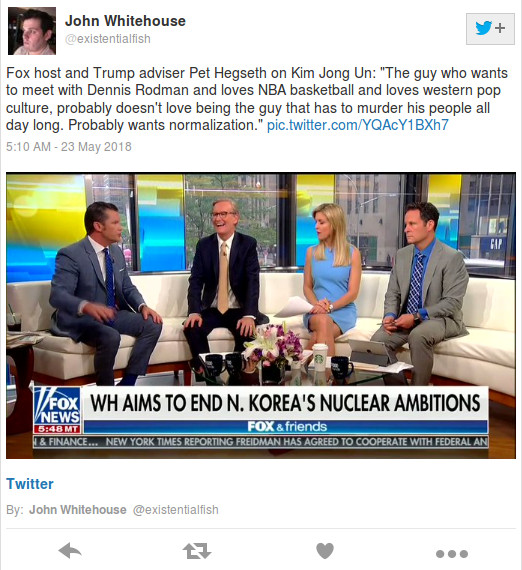Click the Fox & Friends video image
The height and width of the screenshot is (570, 522).
[x=261, y=315]
